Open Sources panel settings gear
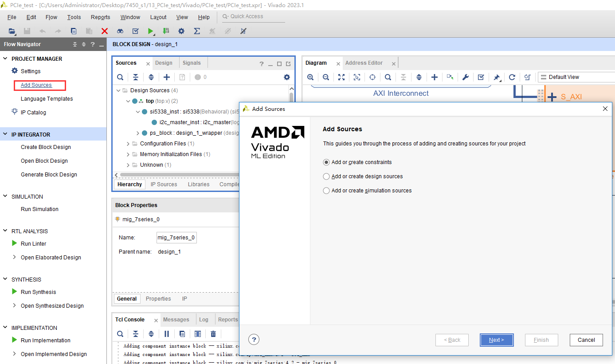 [x=287, y=77]
